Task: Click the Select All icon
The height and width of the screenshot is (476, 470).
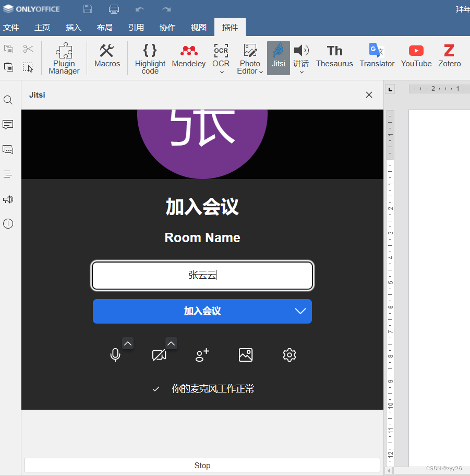Action: [x=28, y=67]
